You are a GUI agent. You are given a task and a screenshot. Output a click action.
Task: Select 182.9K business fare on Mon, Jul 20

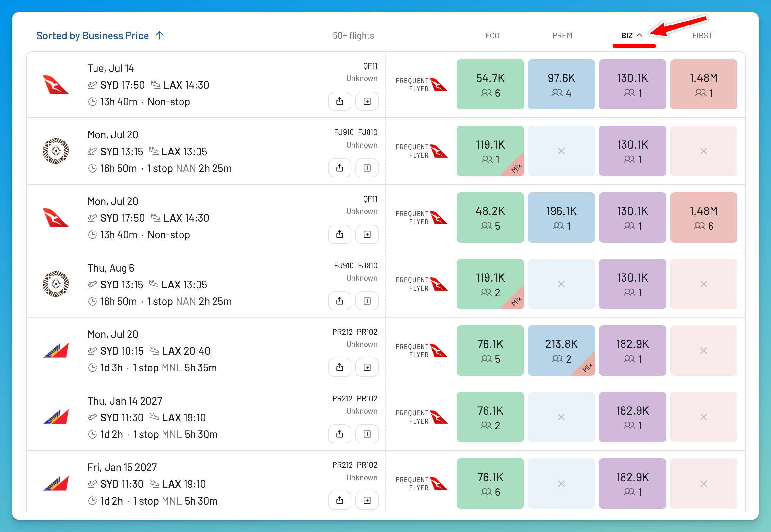click(x=632, y=350)
